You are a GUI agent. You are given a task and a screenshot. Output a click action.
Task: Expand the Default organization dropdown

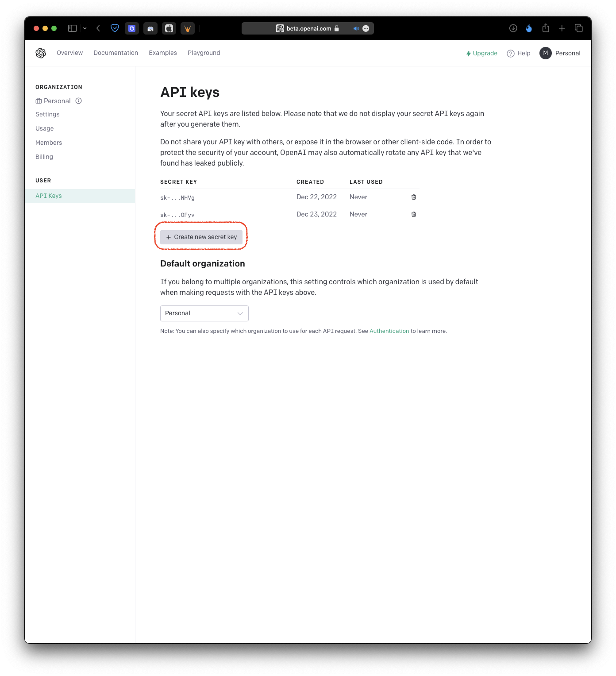click(x=204, y=313)
